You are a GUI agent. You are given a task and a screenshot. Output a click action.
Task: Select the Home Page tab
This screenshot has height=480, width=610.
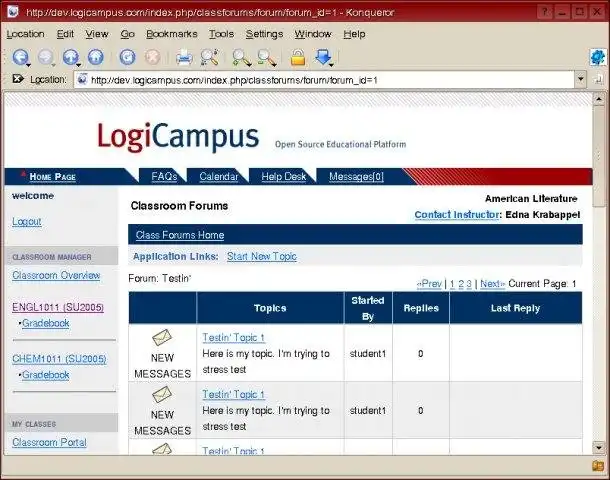point(53,177)
